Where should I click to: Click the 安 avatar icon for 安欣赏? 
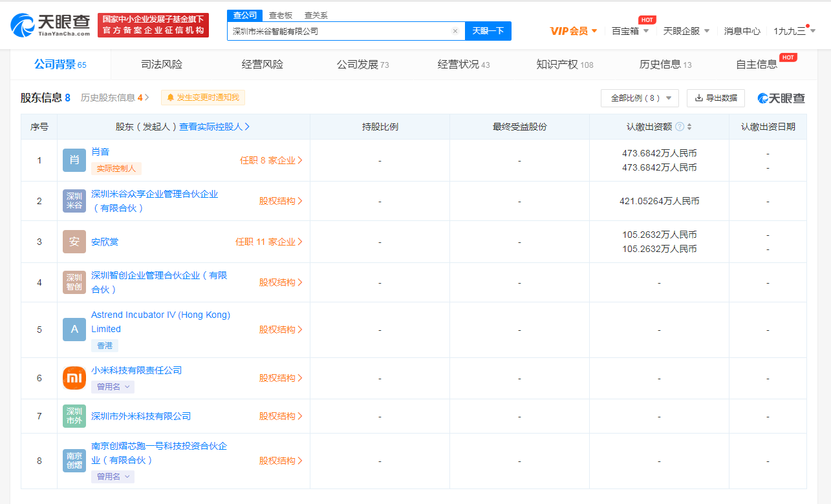click(74, 242)
